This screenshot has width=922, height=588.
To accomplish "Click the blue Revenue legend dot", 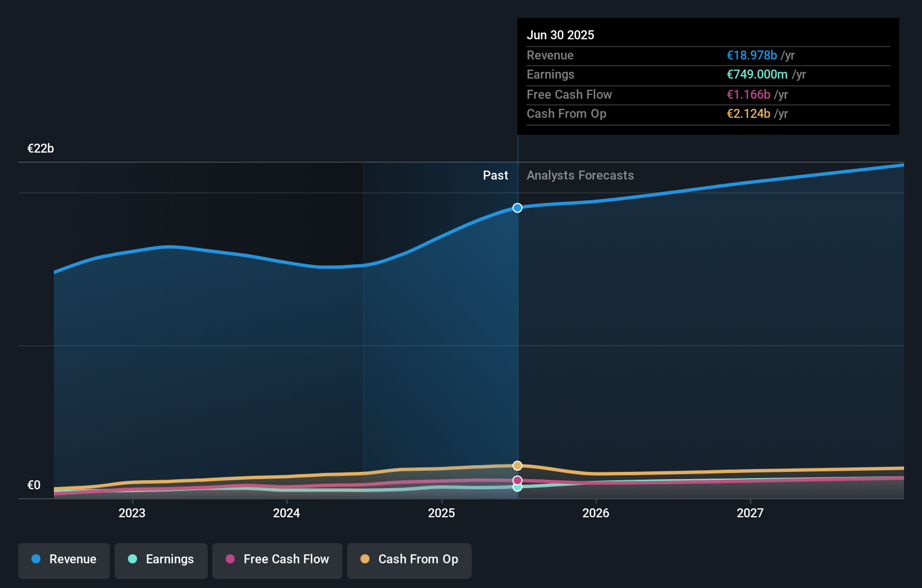I will coord(37,559).
